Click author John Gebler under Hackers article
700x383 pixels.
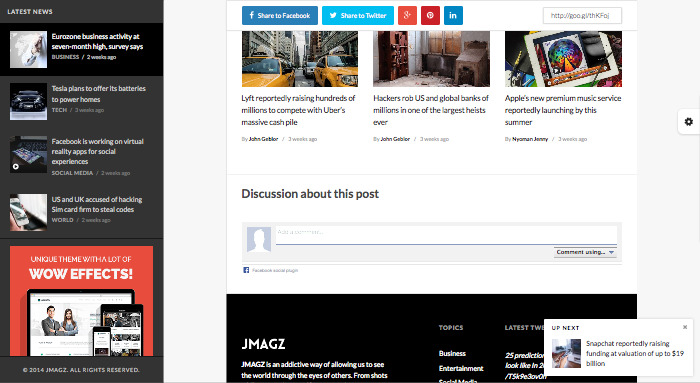(395, 139)
